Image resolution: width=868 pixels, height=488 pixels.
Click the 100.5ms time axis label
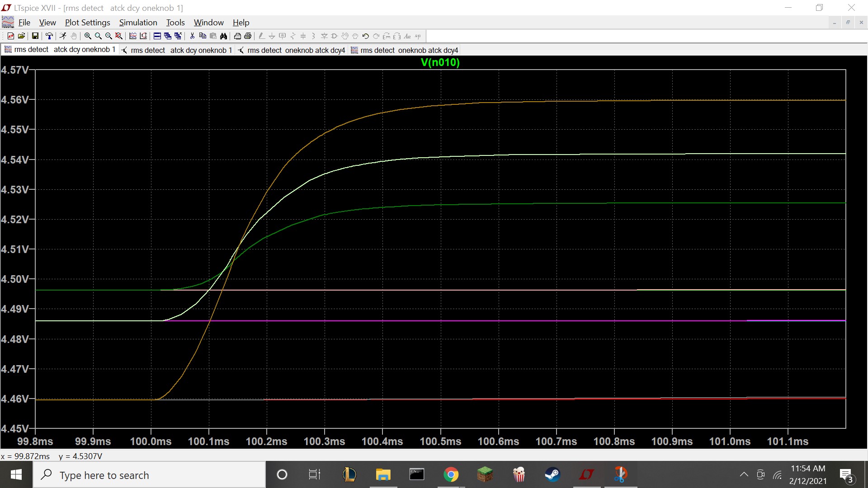click(440, 441)
